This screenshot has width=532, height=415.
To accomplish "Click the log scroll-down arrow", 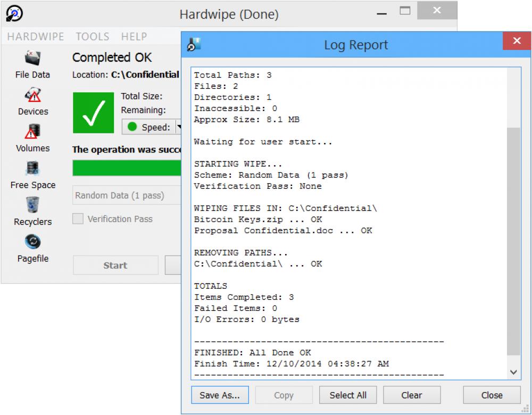I will pos(514,372).
